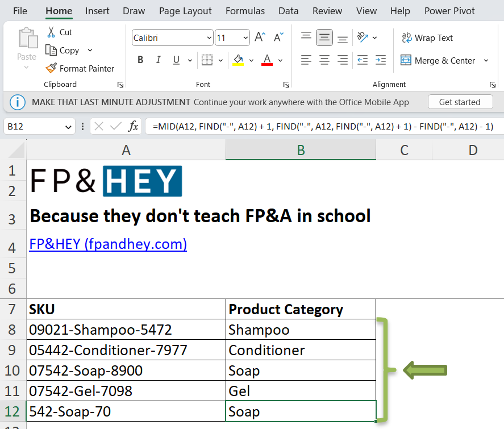Toggle italic formatting
Image resolution: width=504 pixels, height=429 pixels.
tap(158, 59)
